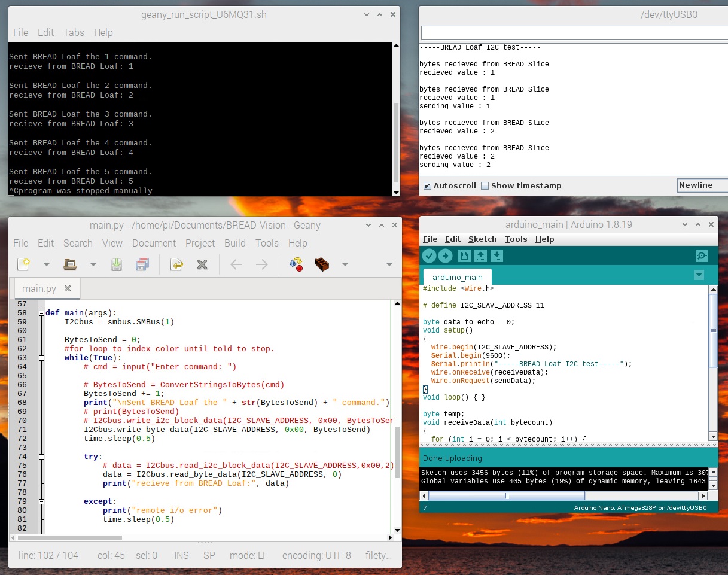The width and height of the screenshot is (728, 575).
Task: Click the Geany Revert file icon
Action: [176, 264]
